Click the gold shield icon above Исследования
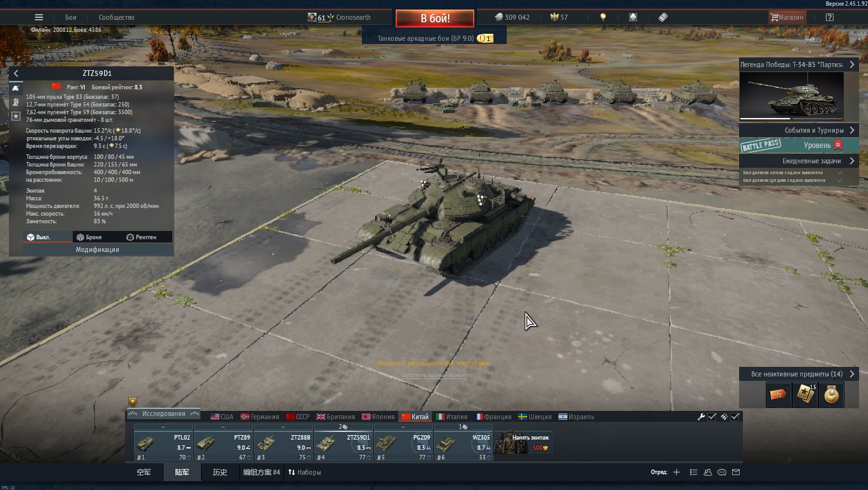The width and height of the screenshot is (868, 490). [x=133, y=401]
